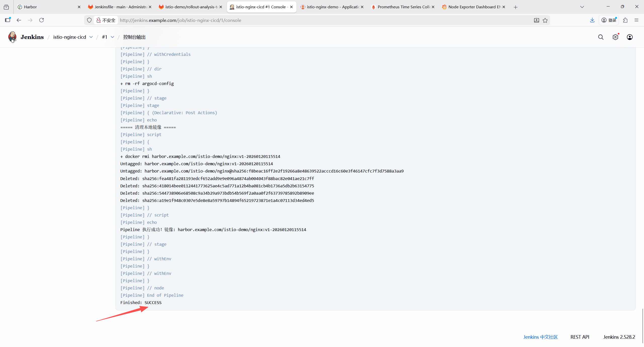Screen dimensions: 644x347
Task: Expand the istio-nginx-cicd breadcrumb dropdown
Action: [x=91, y=37]
